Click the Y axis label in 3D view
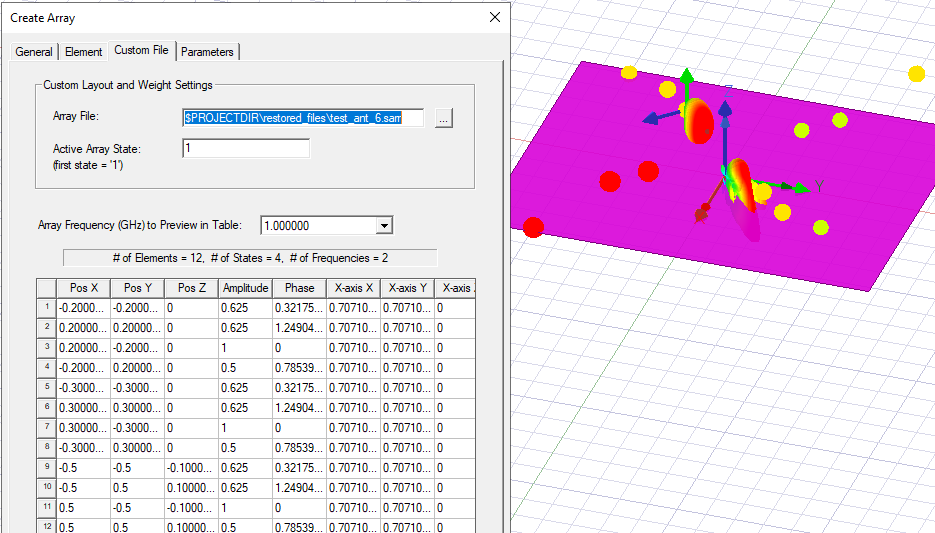This screenshot has width=935, height=533. 819,186
